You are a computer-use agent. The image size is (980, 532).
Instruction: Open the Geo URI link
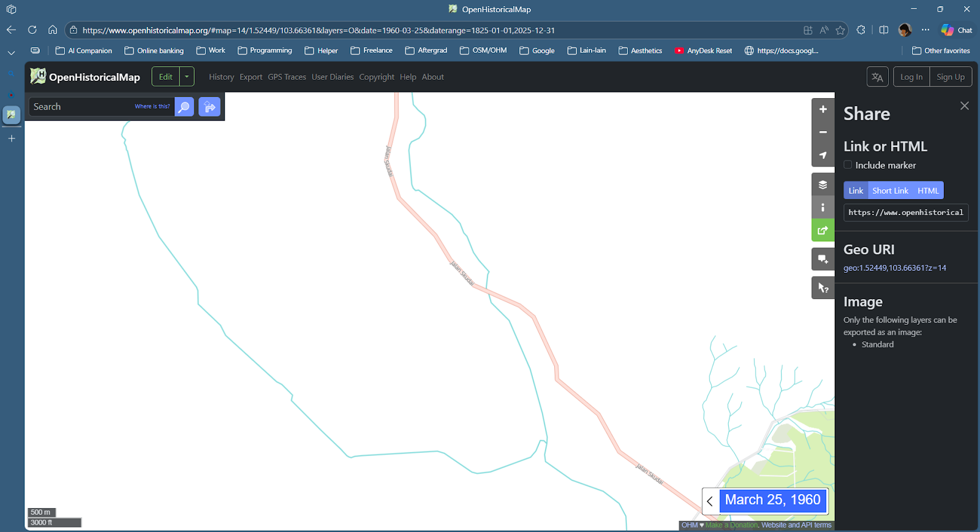895,268
